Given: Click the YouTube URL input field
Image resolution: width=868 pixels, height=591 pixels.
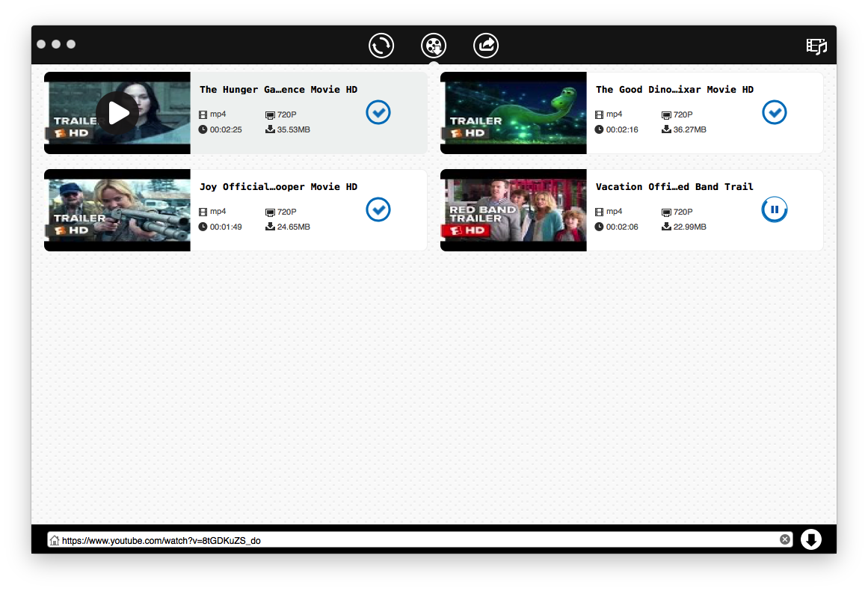Looking at the screenshot, I should click(419, 540).
